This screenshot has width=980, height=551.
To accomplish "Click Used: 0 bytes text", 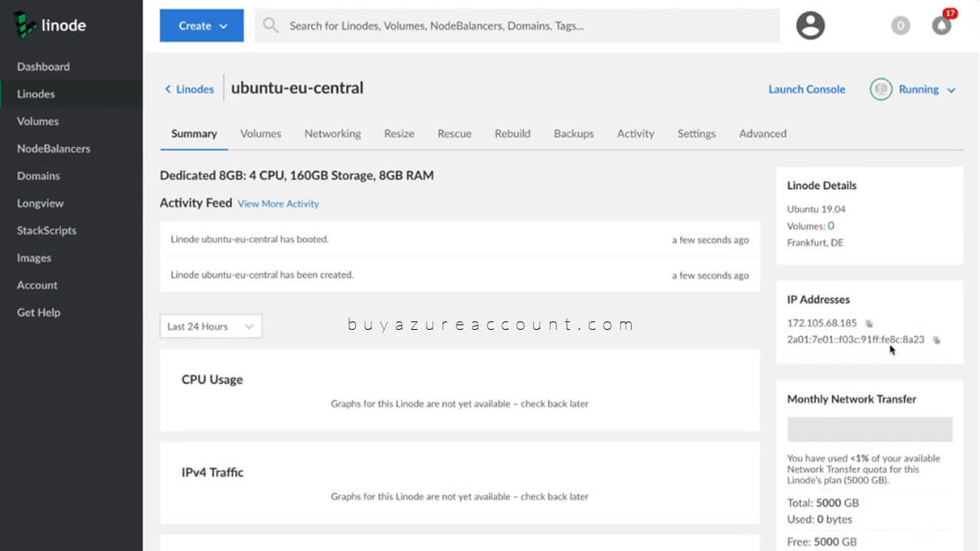I will (819, 520).
